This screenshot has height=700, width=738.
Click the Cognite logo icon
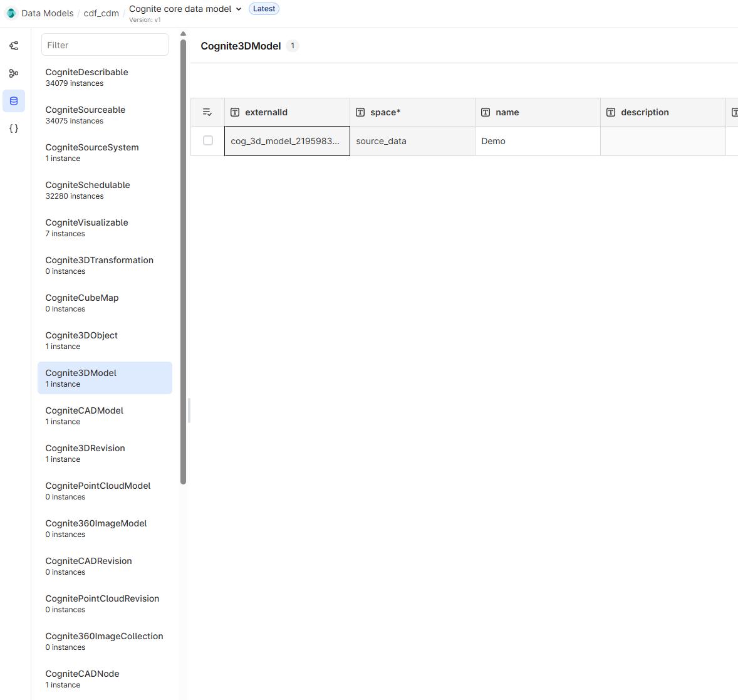[11, 13]
